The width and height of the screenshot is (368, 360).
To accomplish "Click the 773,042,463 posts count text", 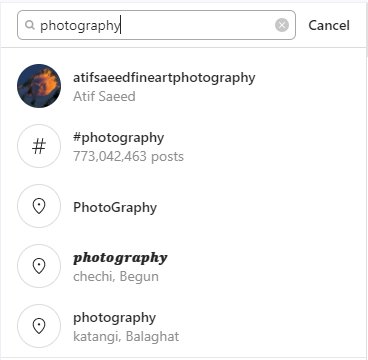I will pos(128,156).
